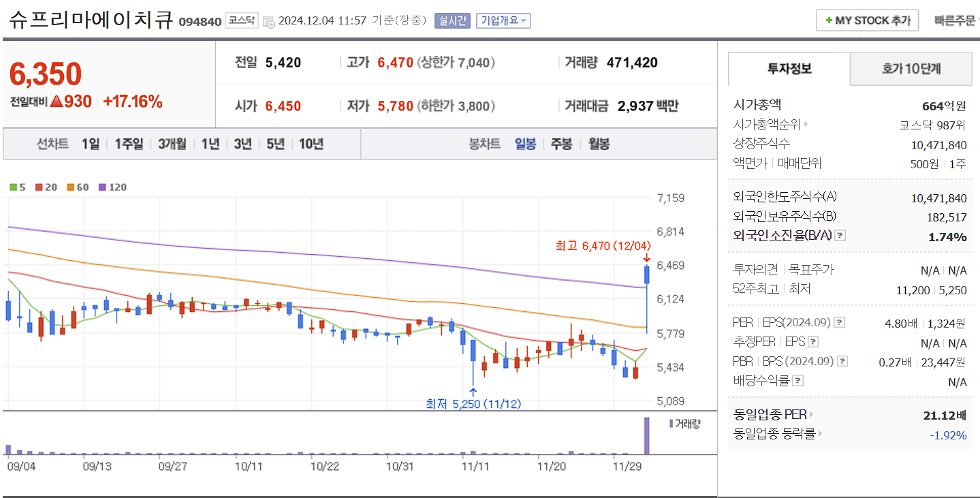Click the 시가총액 value 664억원
This screenshot has height=498, width=980.
(944, 106)
